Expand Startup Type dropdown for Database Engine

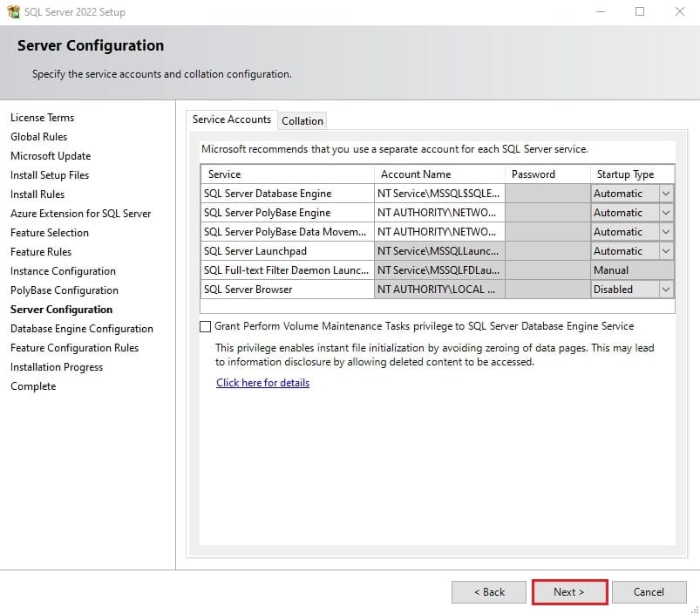[x=666, y=194]
